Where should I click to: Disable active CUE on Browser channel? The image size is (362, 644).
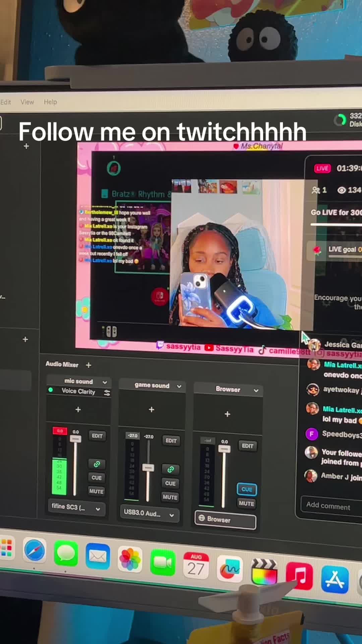coord(247,489)
